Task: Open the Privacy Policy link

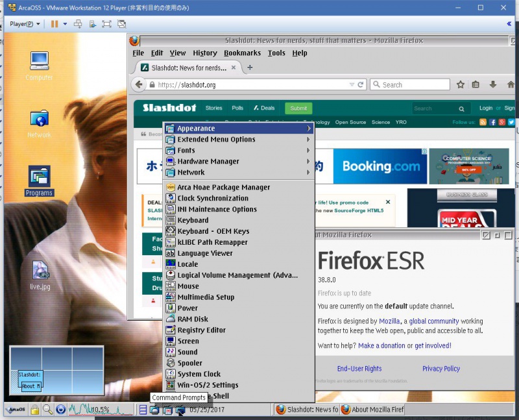Action: click(441, 369)
